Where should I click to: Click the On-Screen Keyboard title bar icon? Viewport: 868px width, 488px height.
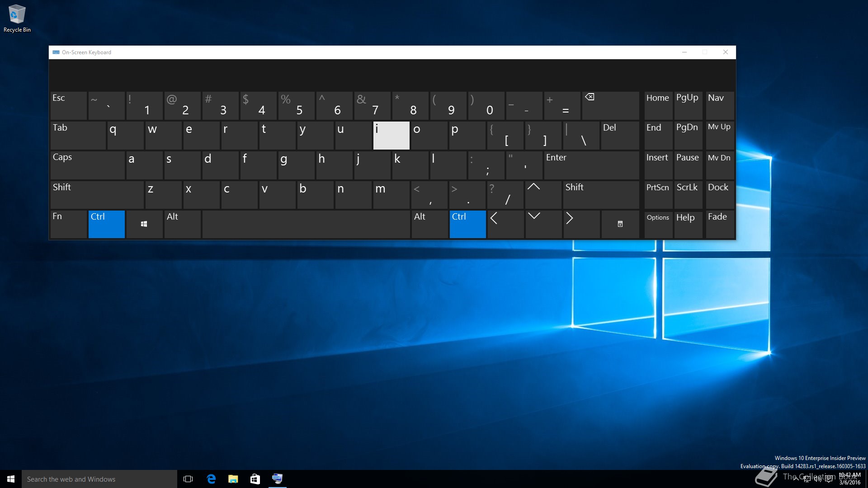click(x=56, y=52)
